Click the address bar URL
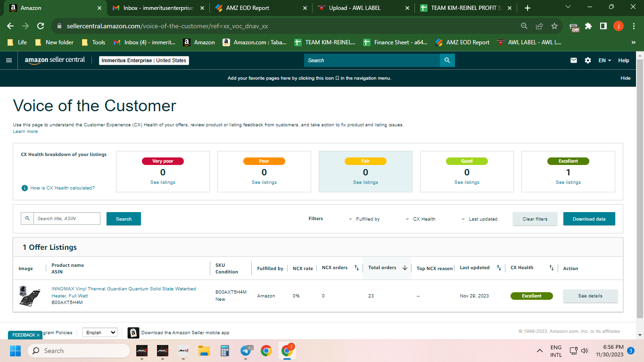This screenshot has height=362, width=644. (168, 26)
